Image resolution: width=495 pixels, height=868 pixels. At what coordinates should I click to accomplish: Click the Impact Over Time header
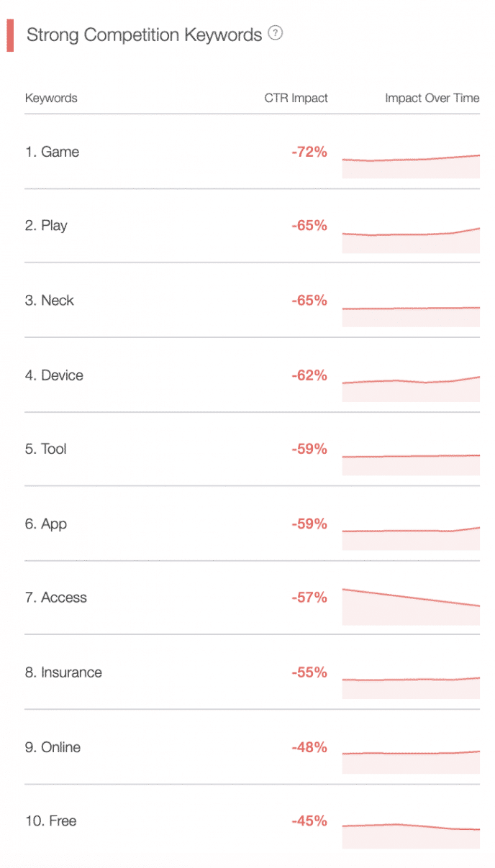[x=432, y=98]
